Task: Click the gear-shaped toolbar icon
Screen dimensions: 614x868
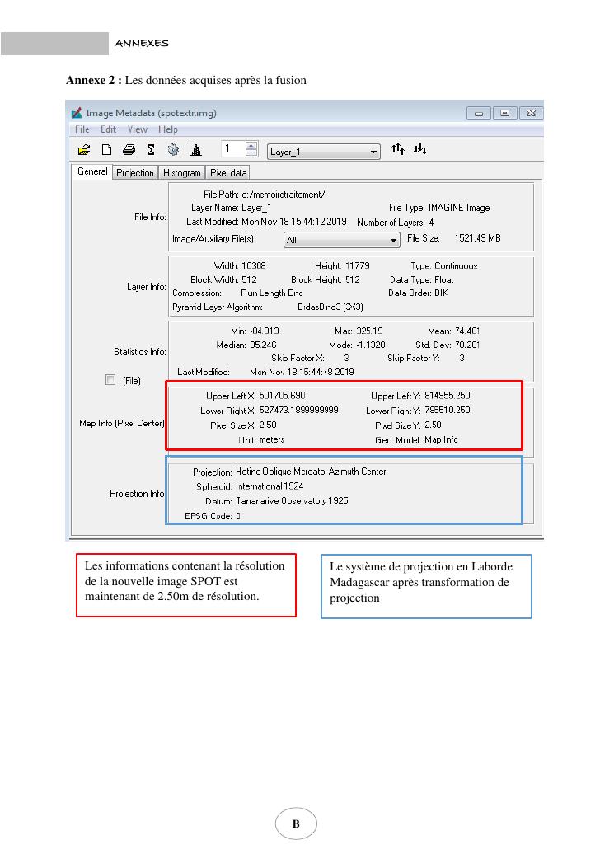Action: pos(173,150)
